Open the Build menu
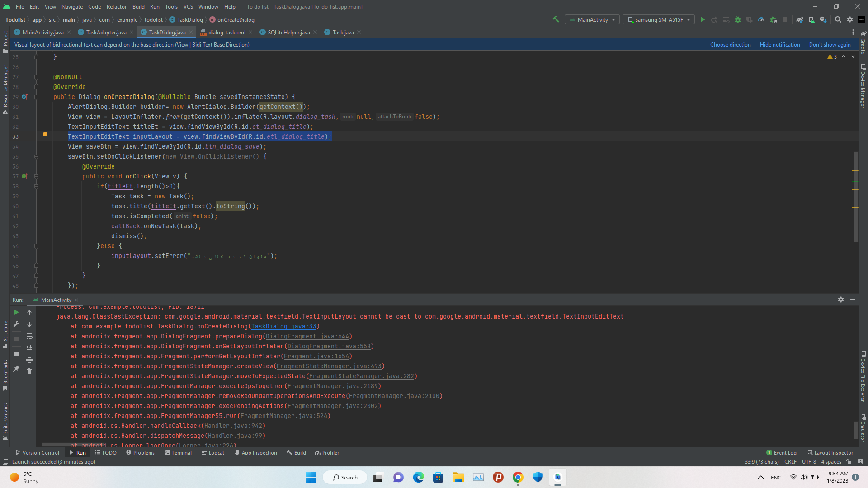Viewport: 868px width, 488px height. [138, 6]
